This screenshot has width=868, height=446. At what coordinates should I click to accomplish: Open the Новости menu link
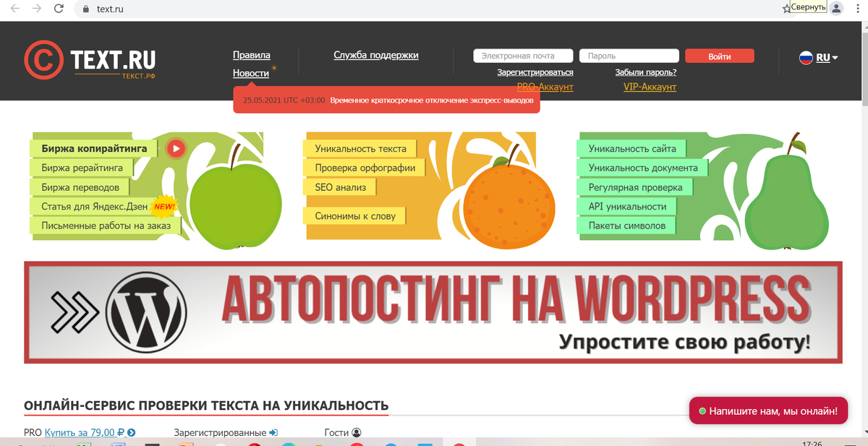pyautogui.click(x=251, y=73)
